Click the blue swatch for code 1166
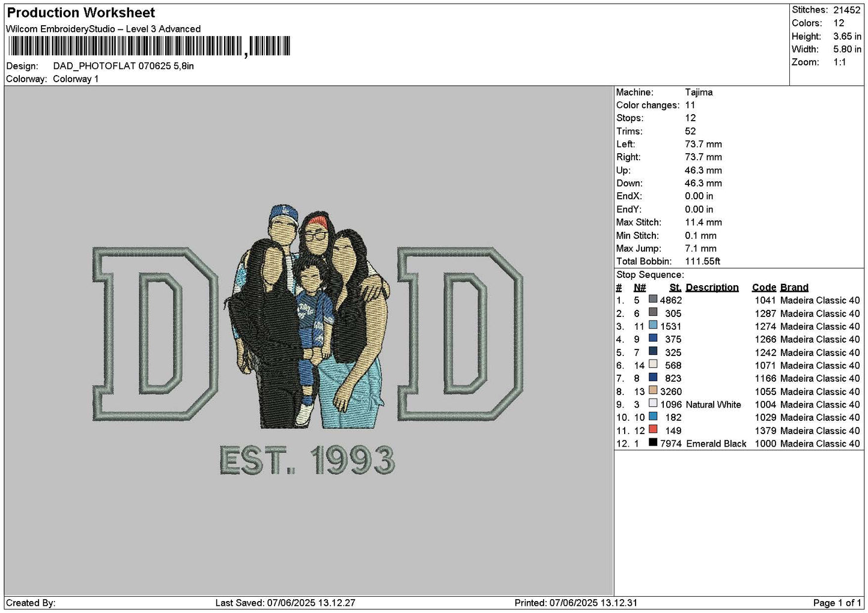Image resolution: width=868 pixels, height=613 pixels. tap(653, 378)
